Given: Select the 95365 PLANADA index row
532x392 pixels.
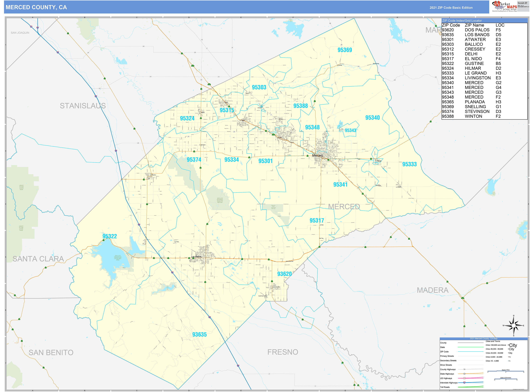Looking at the screenshot, I should coord(472,102).
